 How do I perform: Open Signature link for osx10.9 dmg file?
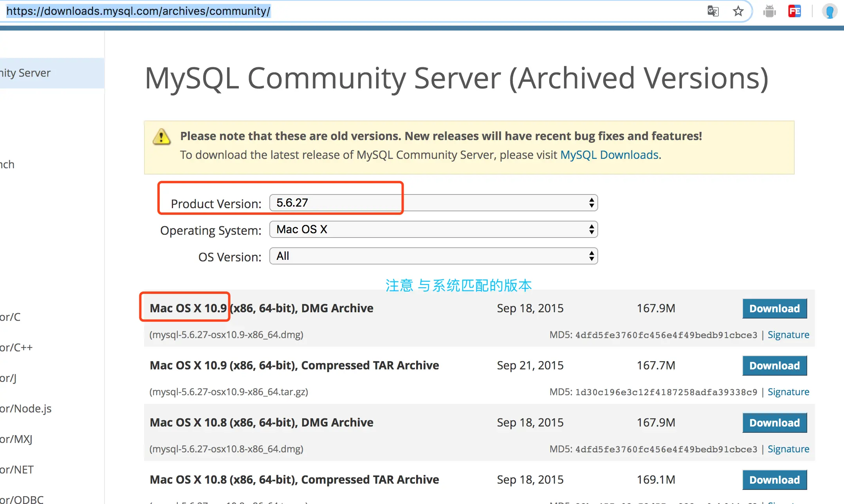click(x=788, y=335)
